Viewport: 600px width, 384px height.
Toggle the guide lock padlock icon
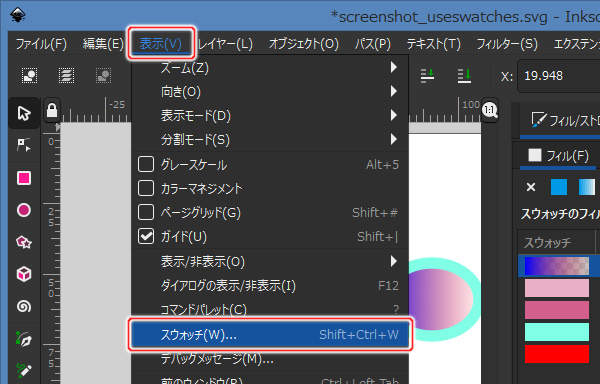(52, 111)
